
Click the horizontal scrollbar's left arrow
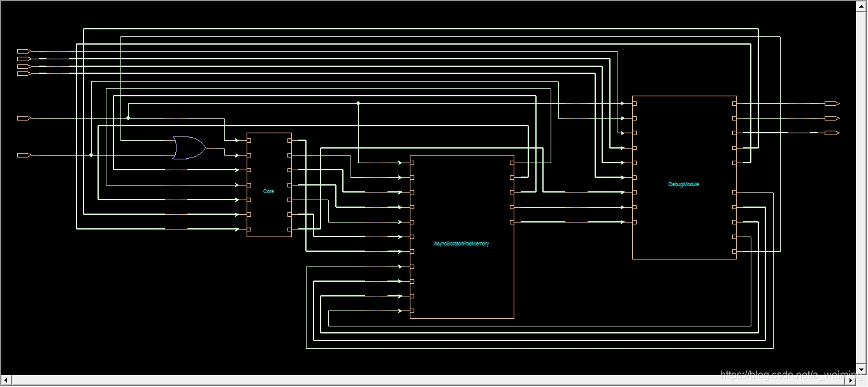point(6,381)
